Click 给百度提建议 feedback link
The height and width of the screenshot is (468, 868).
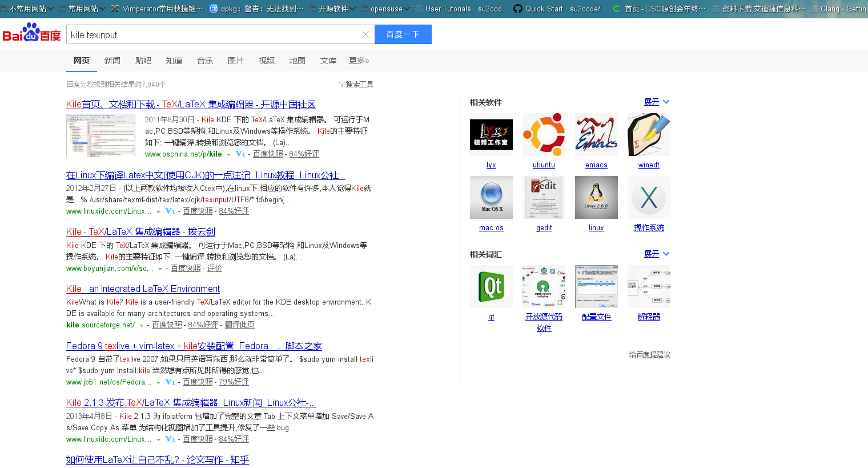click(x=650, y=355)
